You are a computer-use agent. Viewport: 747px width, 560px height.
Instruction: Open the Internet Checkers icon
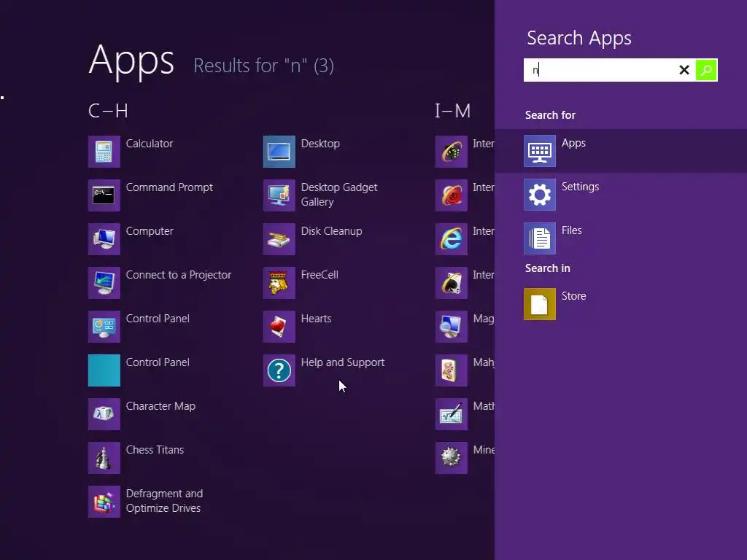[x=451, y=195]
